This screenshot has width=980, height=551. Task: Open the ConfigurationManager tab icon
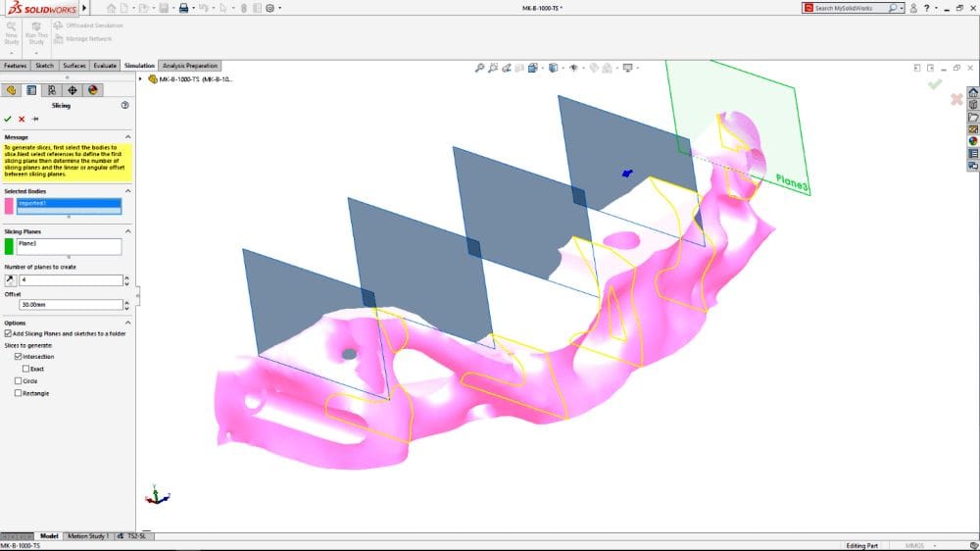pos(51,90)
